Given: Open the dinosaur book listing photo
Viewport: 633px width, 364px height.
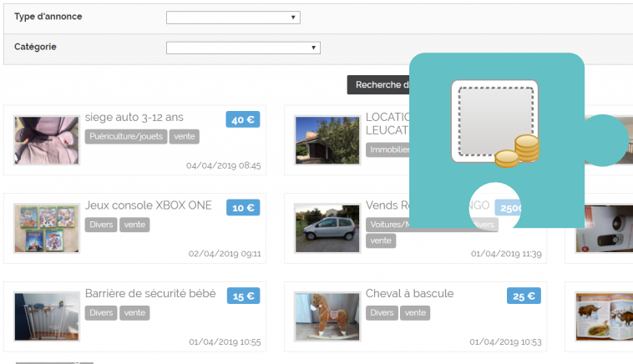Looking at the screenshot, I should tap(604, 316).
